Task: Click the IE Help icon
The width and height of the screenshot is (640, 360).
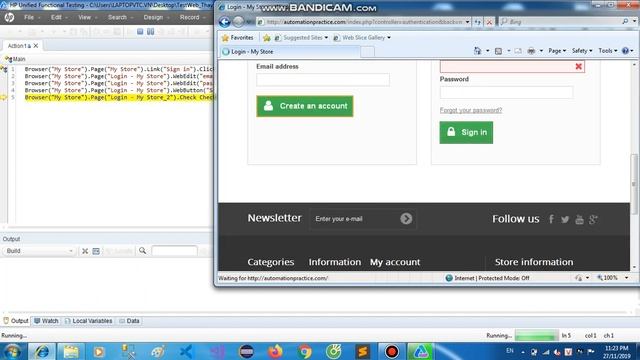Action: [625, 51]
